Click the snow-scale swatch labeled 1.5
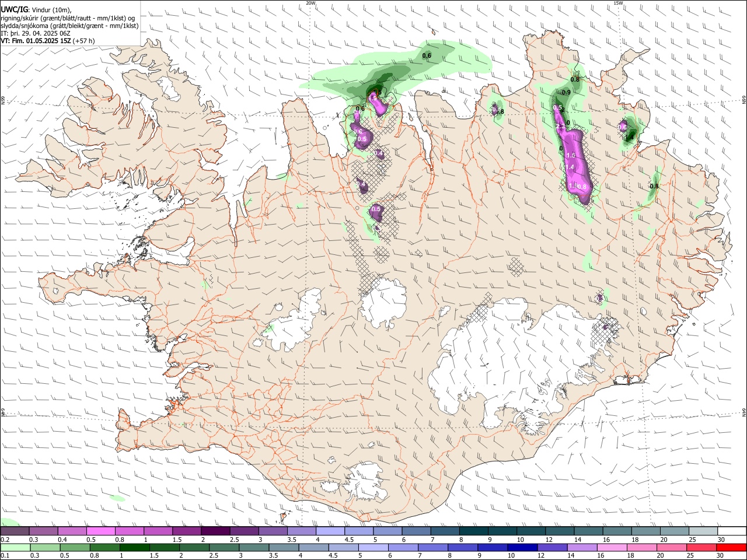This screenshot has width=747, height=560. (x=186, y=531)
